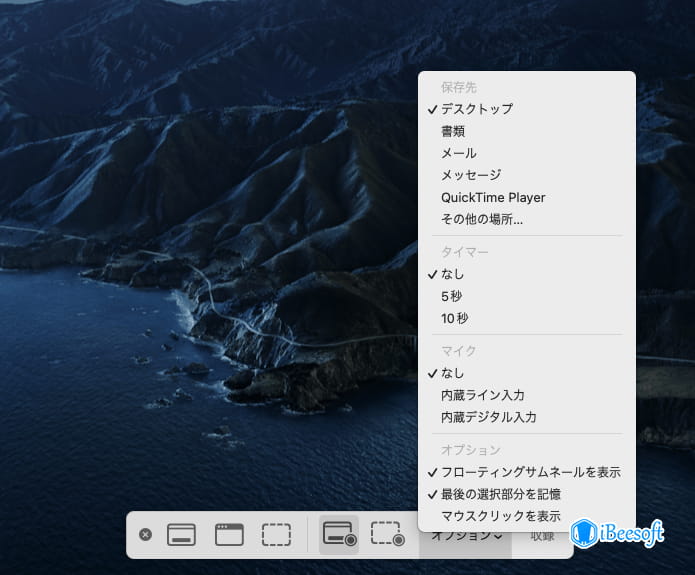Enable マウスクリックを表示 option

[x=500, y=516]
